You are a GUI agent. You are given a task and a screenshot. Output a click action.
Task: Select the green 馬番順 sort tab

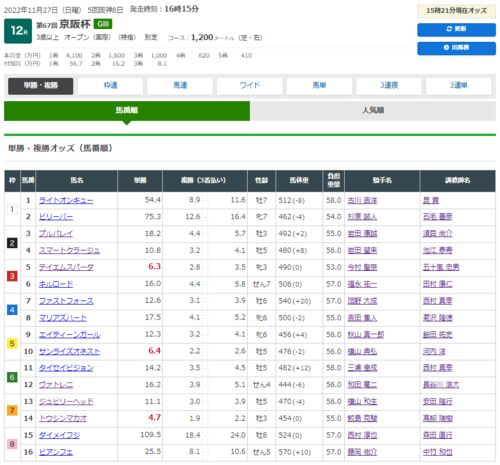click(x=127, y=111)
